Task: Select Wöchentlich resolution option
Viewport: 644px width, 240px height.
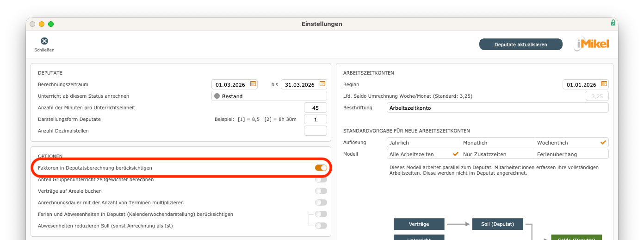Action: coord(572,142)
